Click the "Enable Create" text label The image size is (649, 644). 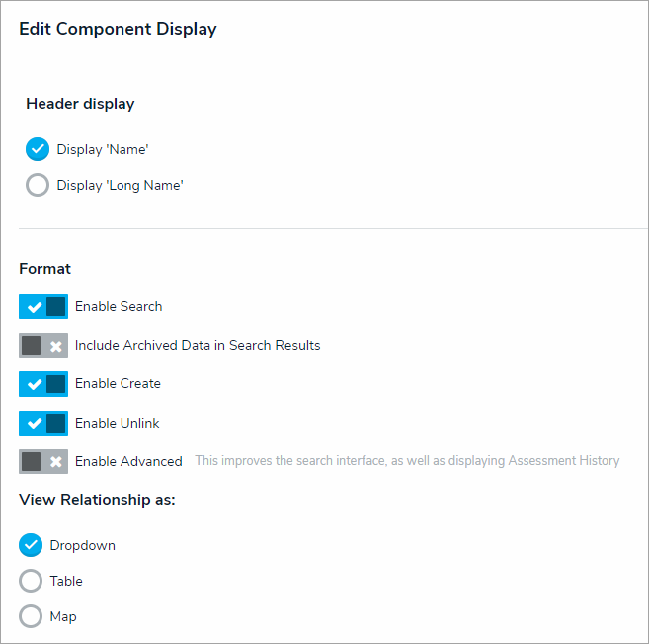click(x=118, y=383)
